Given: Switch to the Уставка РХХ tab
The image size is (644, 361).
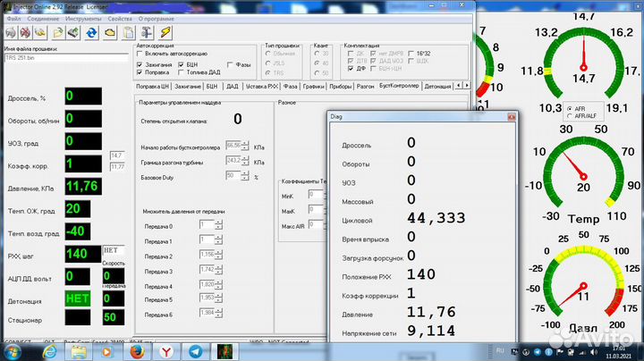Looking at the screenshot, I should coord(262,87).
